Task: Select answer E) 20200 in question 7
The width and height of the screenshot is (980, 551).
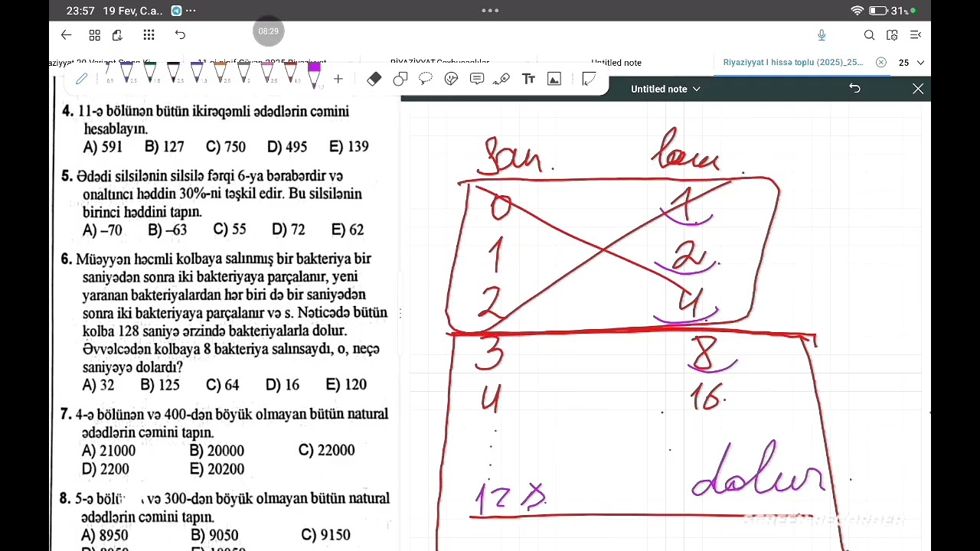Action: pos(217,469)
